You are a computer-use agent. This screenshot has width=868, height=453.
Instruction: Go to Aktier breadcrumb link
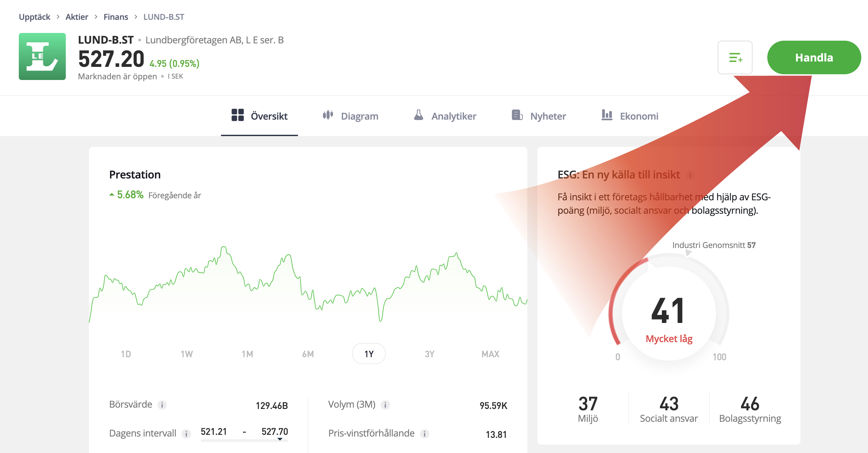coord(77,17)
